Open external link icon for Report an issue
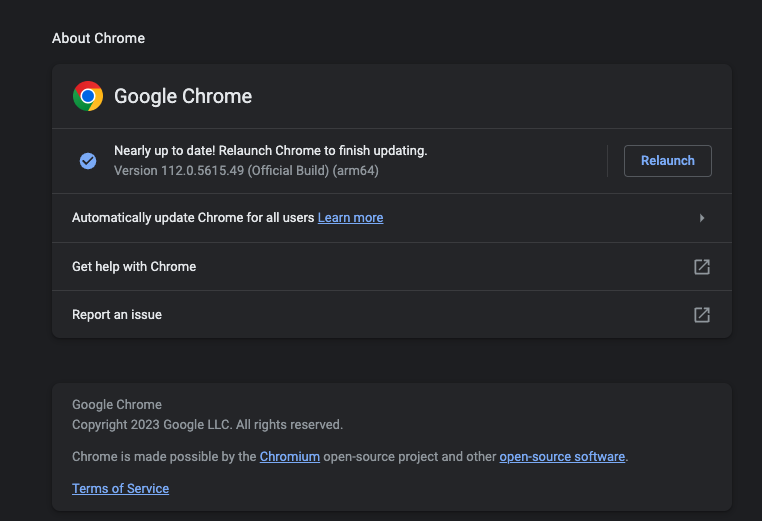The height and width of the screenshot is (521, 762). pyautogui.click(x=702, y=315)
